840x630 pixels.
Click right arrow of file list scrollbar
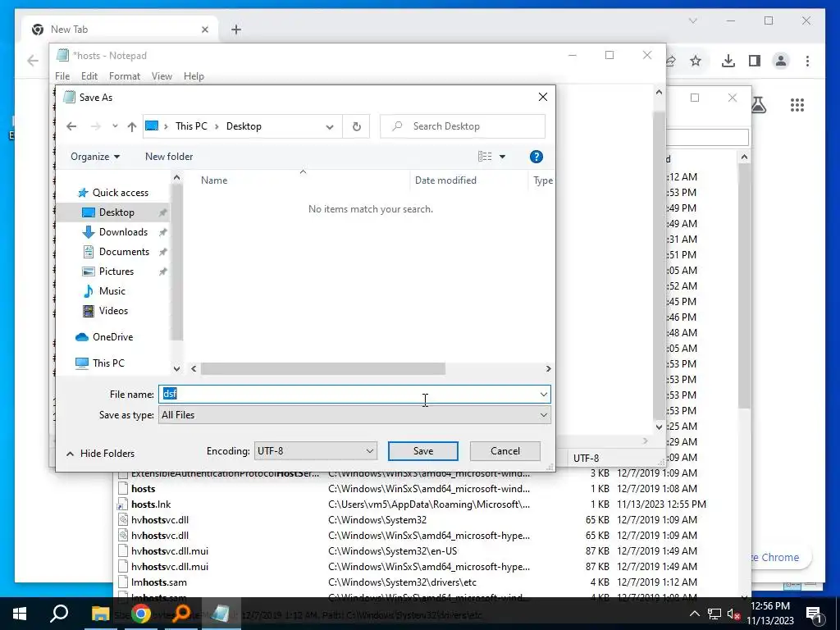(x=548, y=368)
